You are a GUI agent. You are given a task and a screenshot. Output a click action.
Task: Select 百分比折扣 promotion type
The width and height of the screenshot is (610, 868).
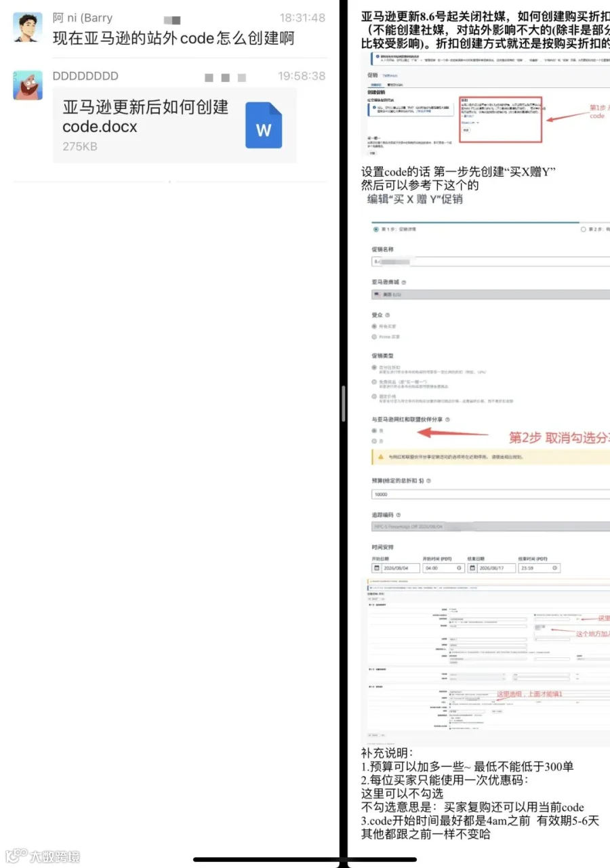coord(374,367)
